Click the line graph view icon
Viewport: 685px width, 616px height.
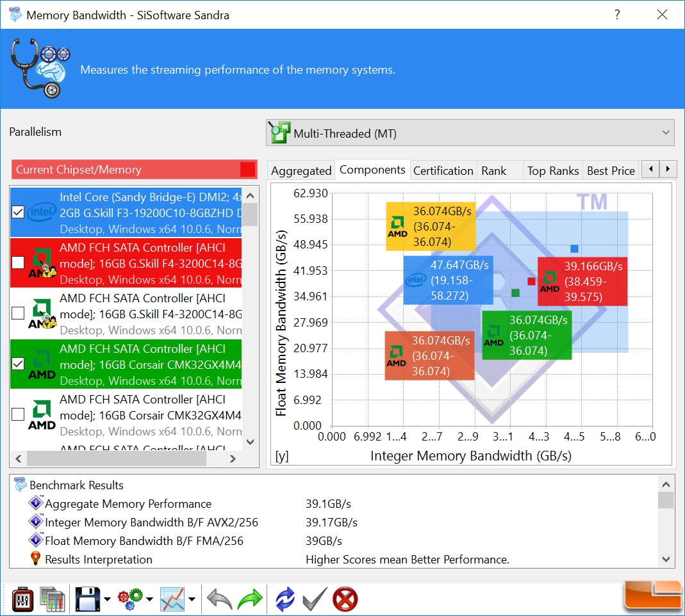(x=172, y=599)
